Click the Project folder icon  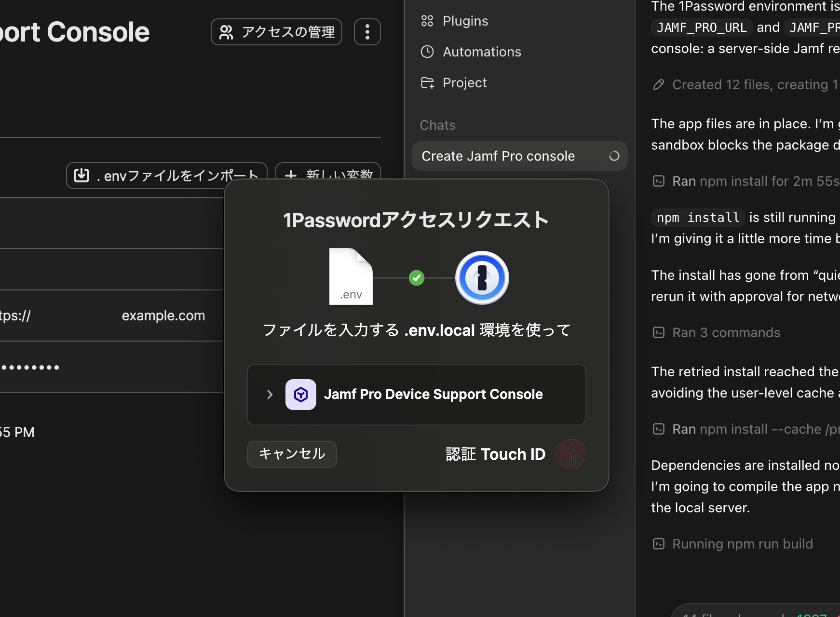point(427,82)
